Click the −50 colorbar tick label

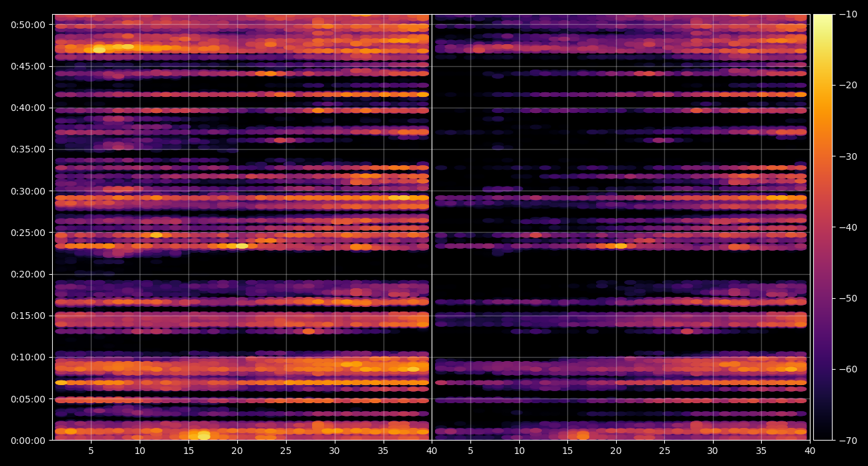point(848,298)
